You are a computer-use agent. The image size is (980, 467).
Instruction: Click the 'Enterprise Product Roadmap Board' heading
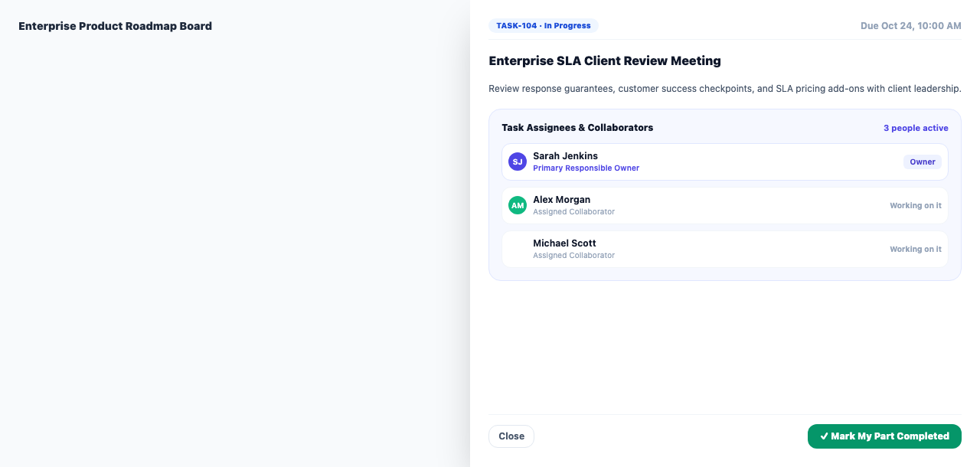tap(115, 26)
